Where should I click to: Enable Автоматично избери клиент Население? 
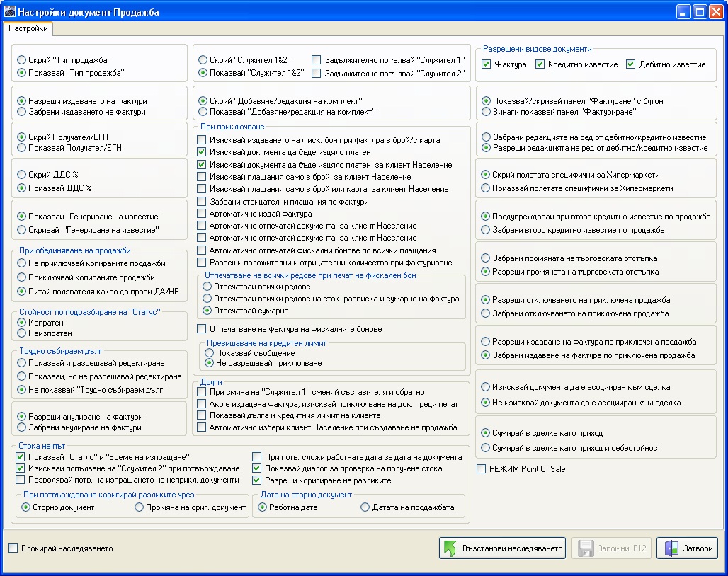202,427
